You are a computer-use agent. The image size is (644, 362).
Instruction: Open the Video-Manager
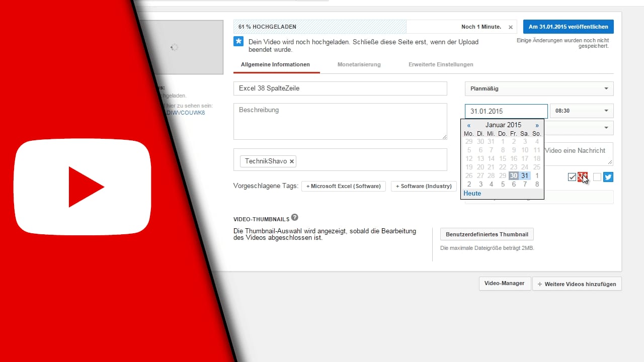pyautogui.click(x=504, y=284)
